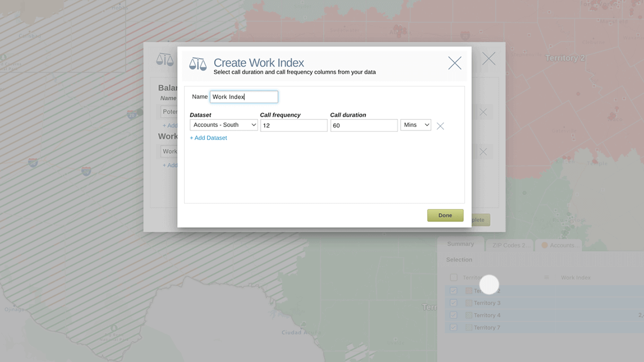Remove the Accounts - South dataset row

(440, 126)
